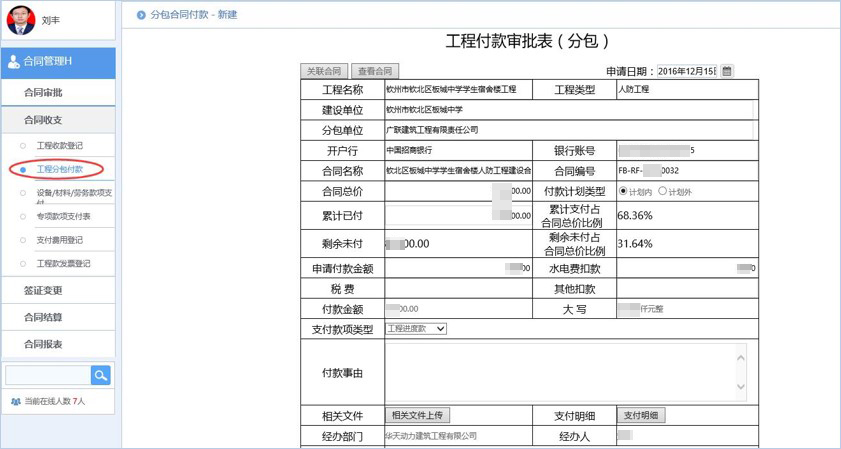
Task: Open 合同报表 menu in sidebar
Action: tap(43, 344)
